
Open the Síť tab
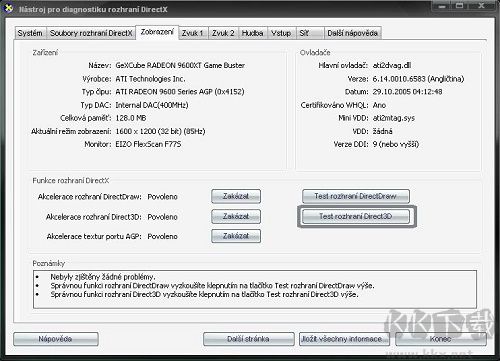310,33
